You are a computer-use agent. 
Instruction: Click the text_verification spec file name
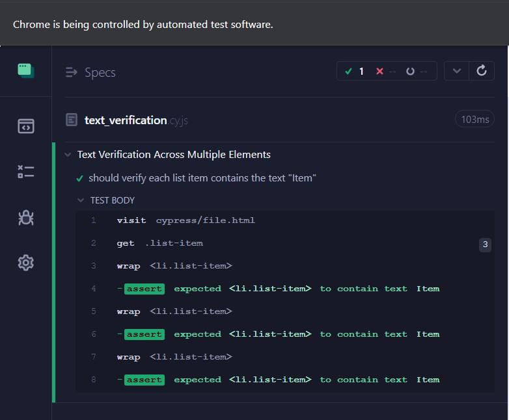[126, 120]
